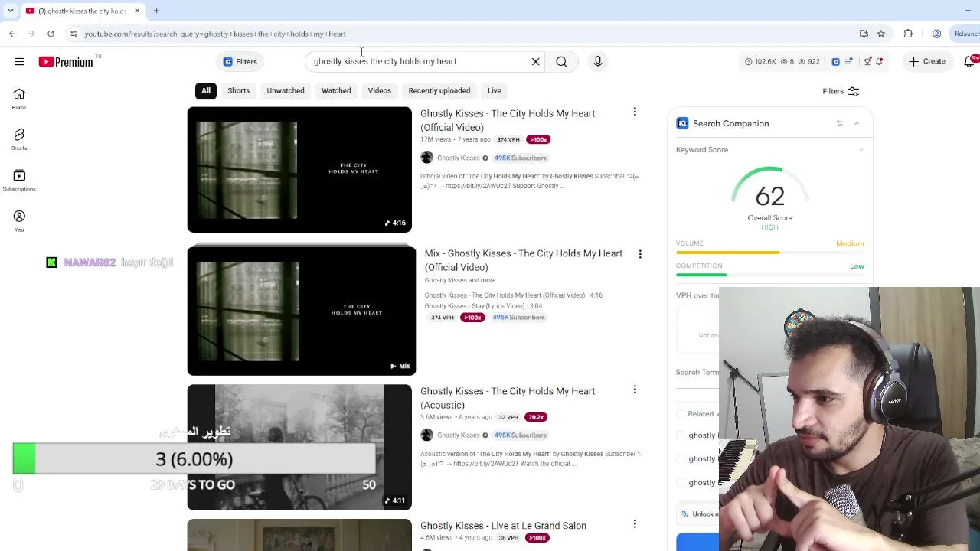Open YouTube search Filters on the right
This screenshot has height=551, width=980.
click(x=841, y=91)
